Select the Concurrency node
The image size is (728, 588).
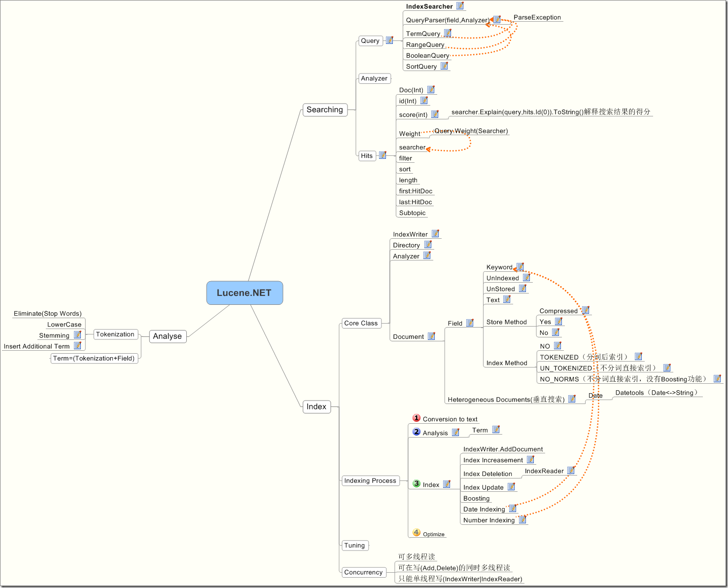coord(363,572)
